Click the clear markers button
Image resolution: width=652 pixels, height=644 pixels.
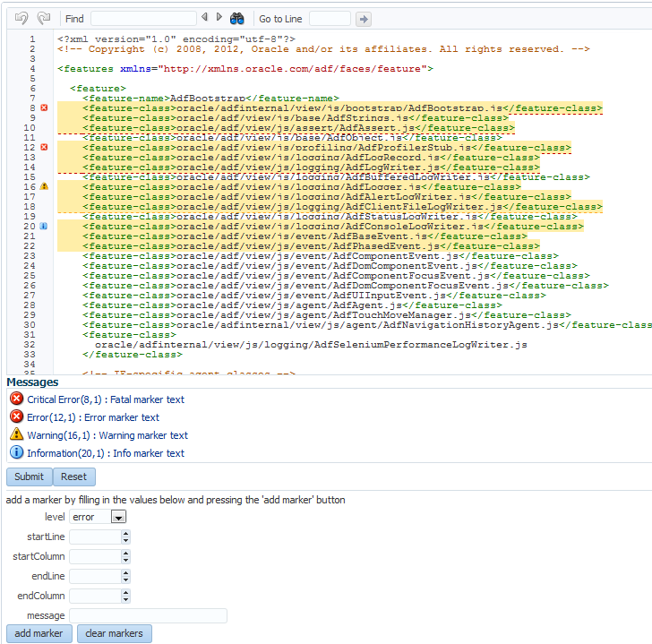(x=115, y=633)
